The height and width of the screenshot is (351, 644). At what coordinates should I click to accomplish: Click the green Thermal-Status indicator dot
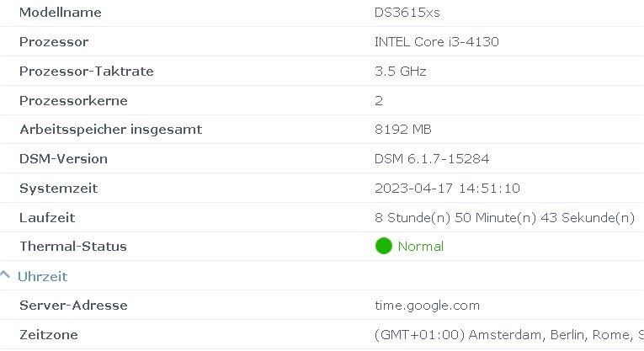click(384, 246)
